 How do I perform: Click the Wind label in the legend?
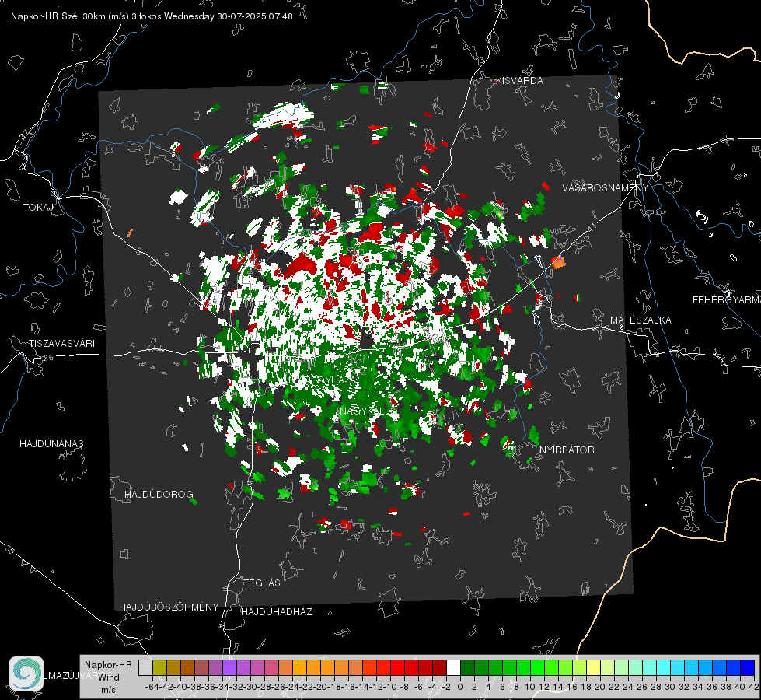click(109, 677)
